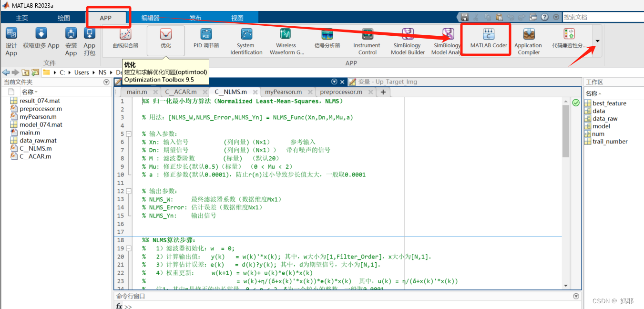Open the Help question mark icon
The image size is (644, 309).
point(545,17)
